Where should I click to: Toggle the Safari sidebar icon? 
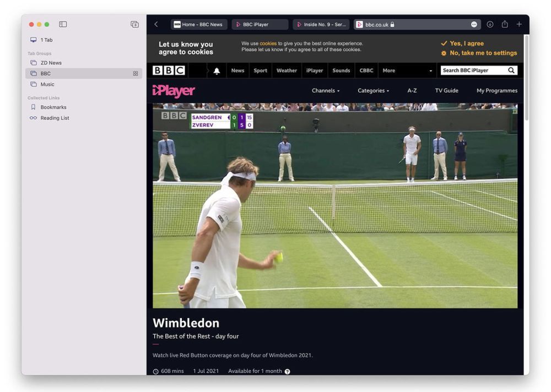63,24
